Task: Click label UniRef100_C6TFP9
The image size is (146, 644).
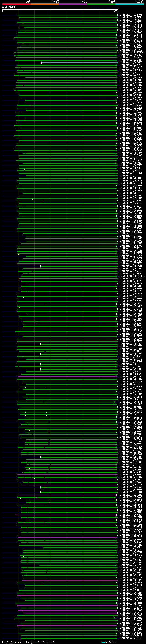Action: pyautogui.click(x=131, y=42)
